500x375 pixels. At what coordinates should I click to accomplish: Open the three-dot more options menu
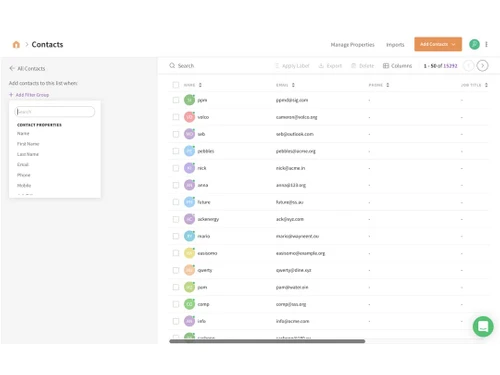click(x=486, y=44)
